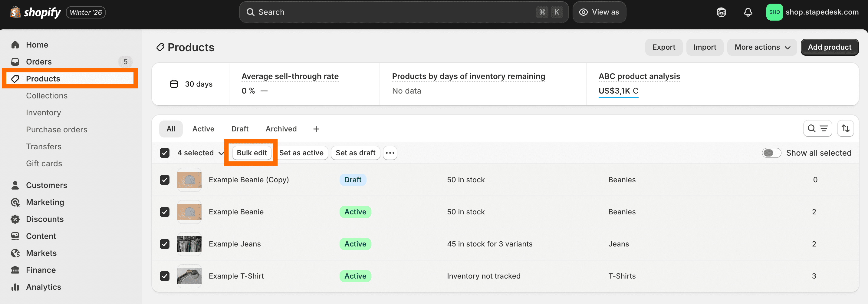The image size is (868, 304).
Task: Click the notifications bell
Action: pos(748,12)
